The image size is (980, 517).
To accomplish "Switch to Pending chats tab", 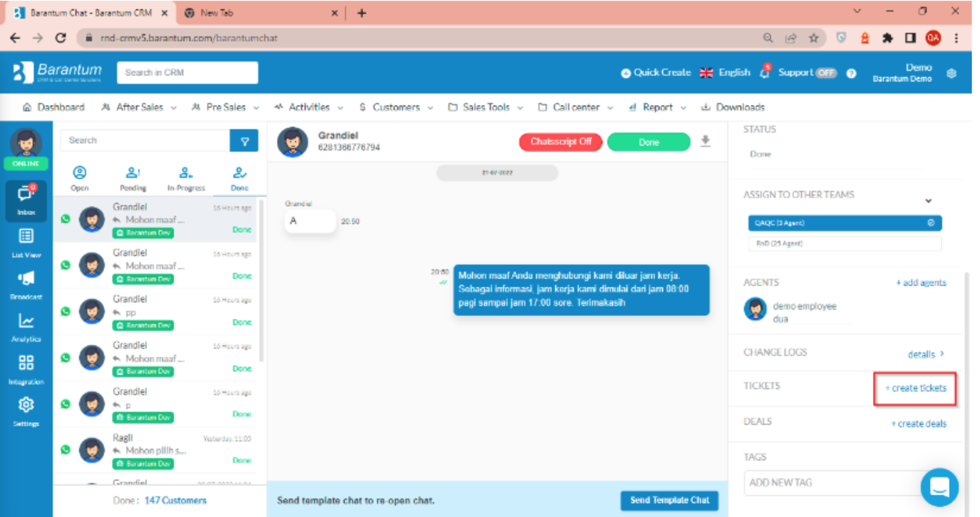I will click(x=133, y=179).
